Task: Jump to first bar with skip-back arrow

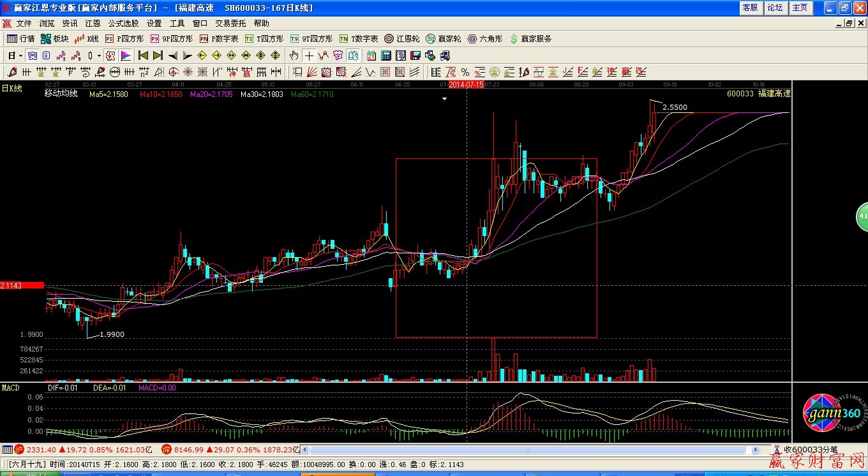Action: [143, 56]
